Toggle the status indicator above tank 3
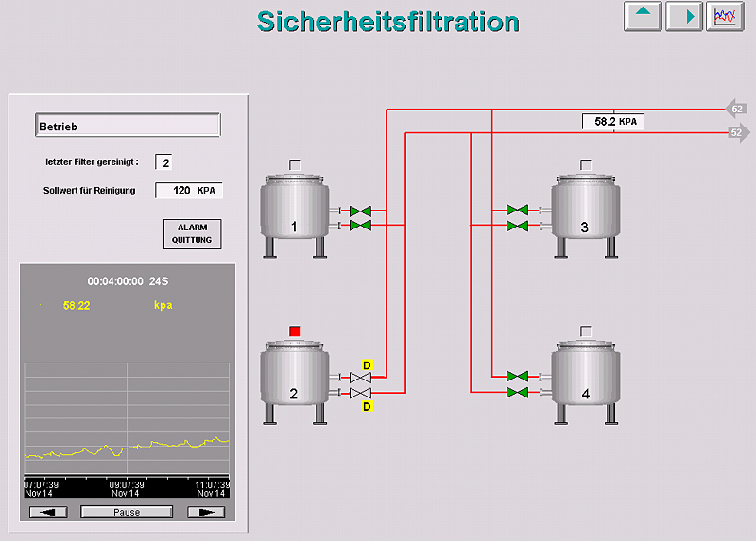756x541 pixels. tap(585, 164)
